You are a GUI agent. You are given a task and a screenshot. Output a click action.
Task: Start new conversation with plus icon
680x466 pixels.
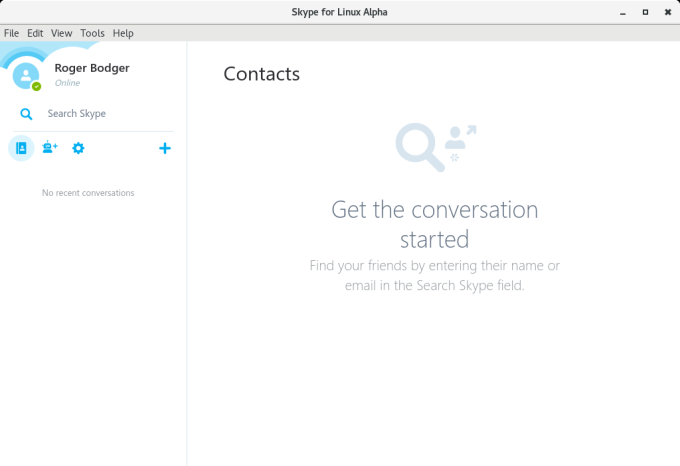click(x=165, y=148)
